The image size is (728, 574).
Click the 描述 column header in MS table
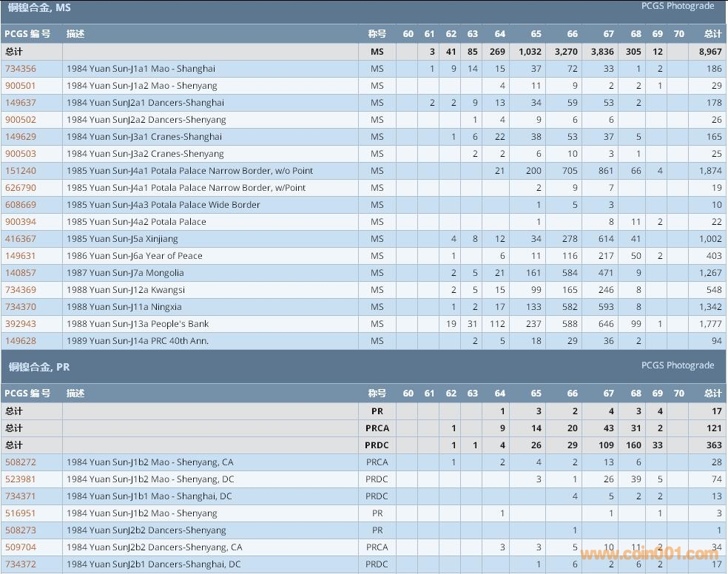75,34
